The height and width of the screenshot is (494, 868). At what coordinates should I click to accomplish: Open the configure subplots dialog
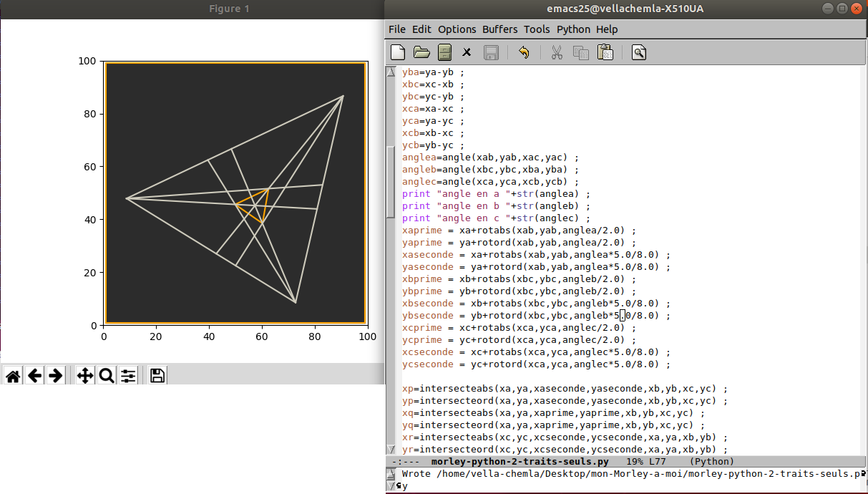(128, 375)
